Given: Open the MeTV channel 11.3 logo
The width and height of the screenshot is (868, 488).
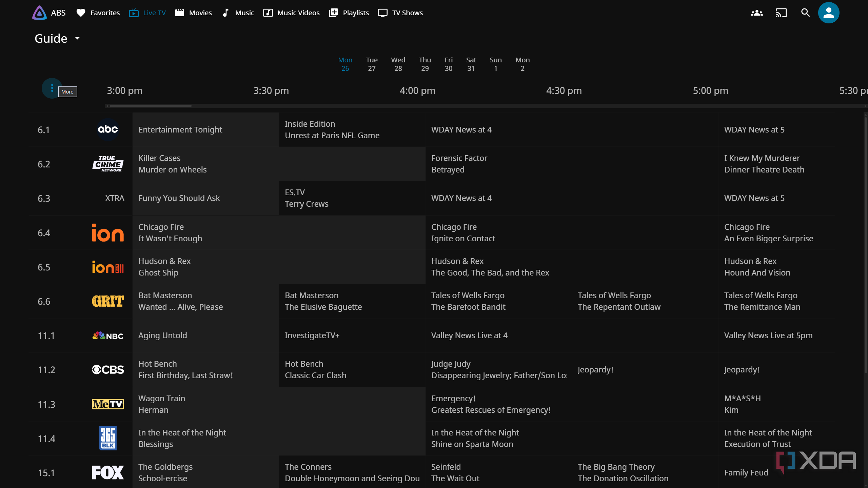Looking at the screenshot, I should (108, 404).
